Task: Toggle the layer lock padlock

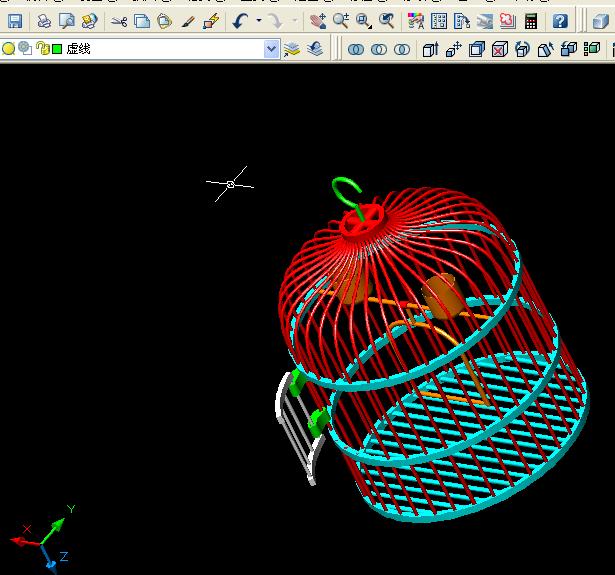Action: 42,48
